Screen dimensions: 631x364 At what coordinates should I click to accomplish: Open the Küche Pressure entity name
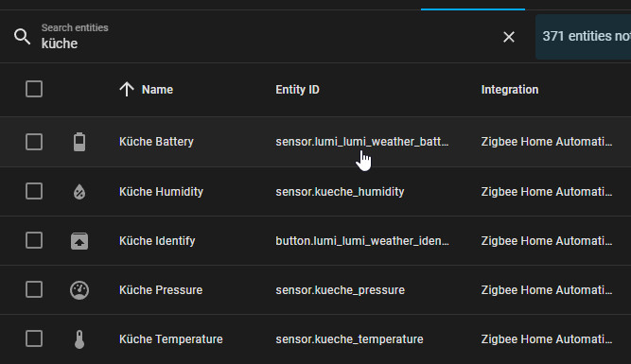point(161,290)
